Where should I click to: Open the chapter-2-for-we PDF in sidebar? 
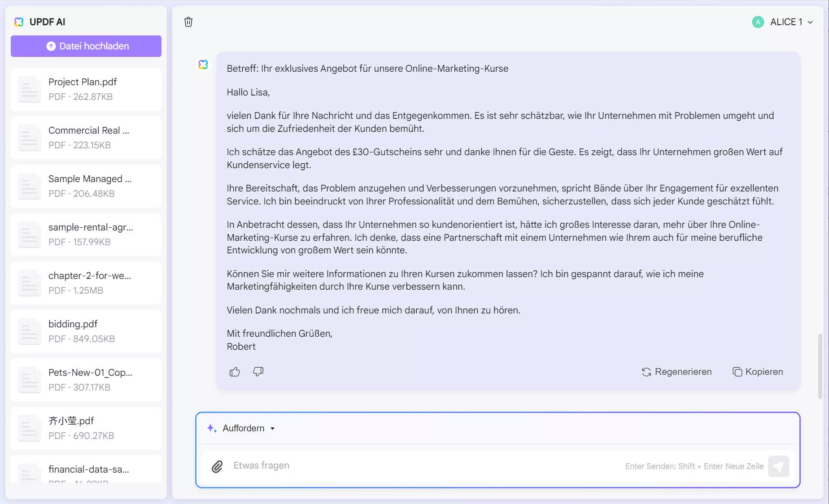(x=86, y=282)
